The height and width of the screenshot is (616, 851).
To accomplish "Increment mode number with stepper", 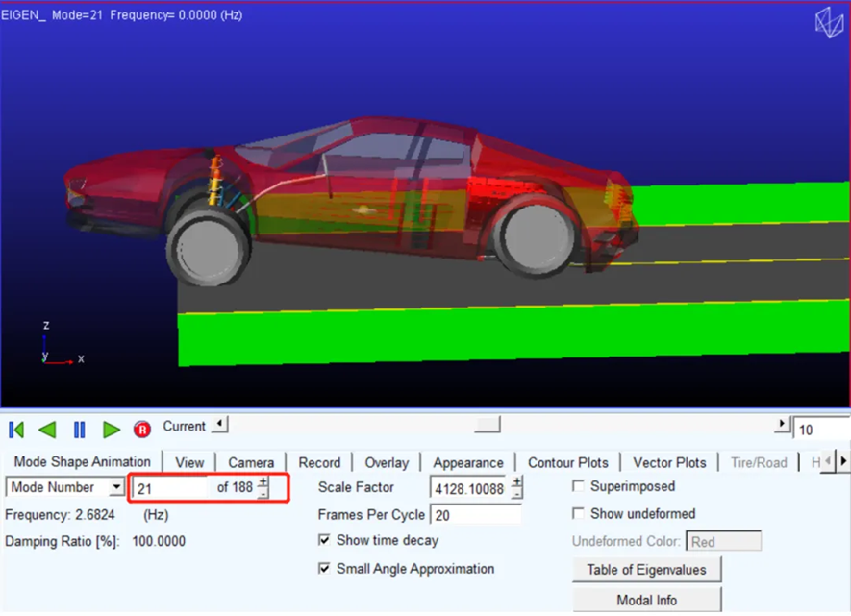I will pos(263,482).
